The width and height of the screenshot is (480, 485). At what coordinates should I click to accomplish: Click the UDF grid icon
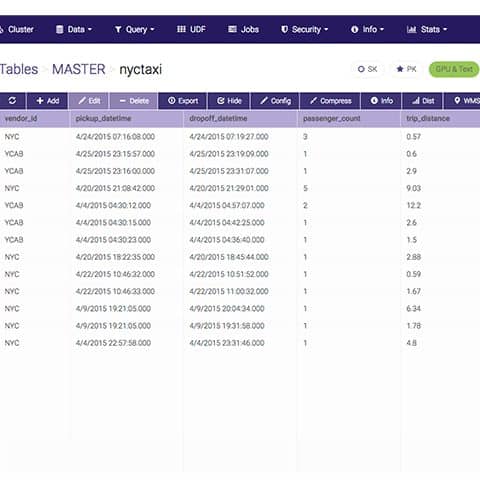181,29
